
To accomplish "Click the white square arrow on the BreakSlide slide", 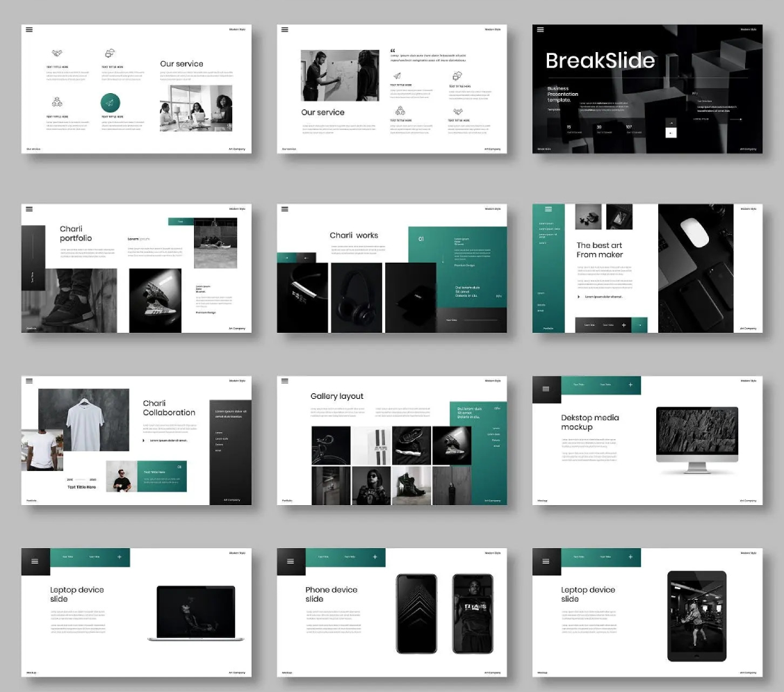I will (x=671, y=132).
